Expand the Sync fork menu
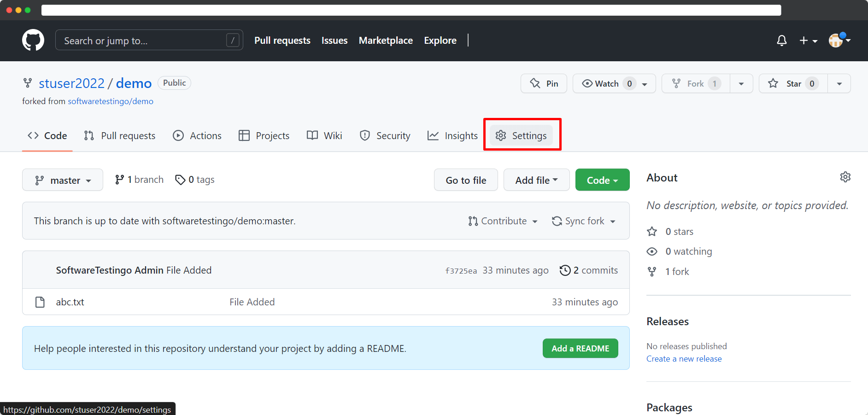 (x=584, y=221)
